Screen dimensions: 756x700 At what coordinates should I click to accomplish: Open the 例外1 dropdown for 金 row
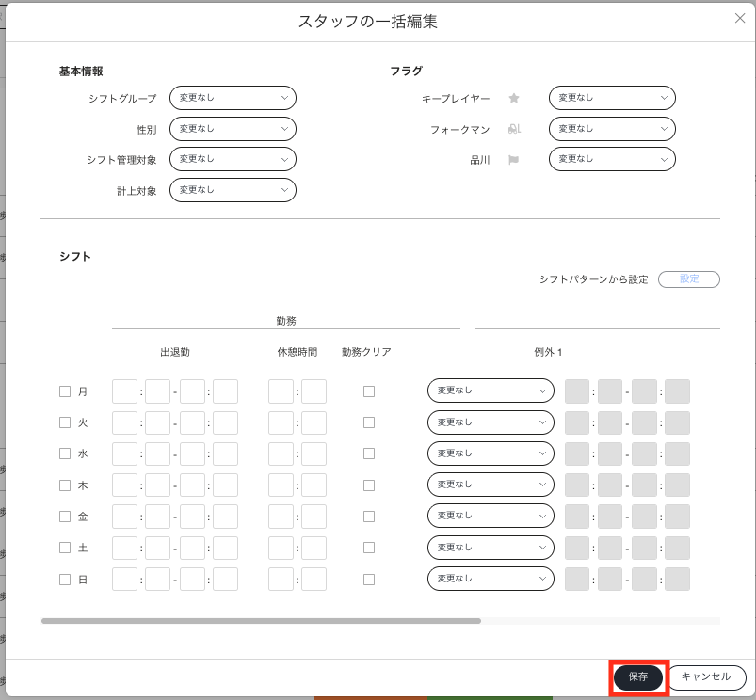491,516
